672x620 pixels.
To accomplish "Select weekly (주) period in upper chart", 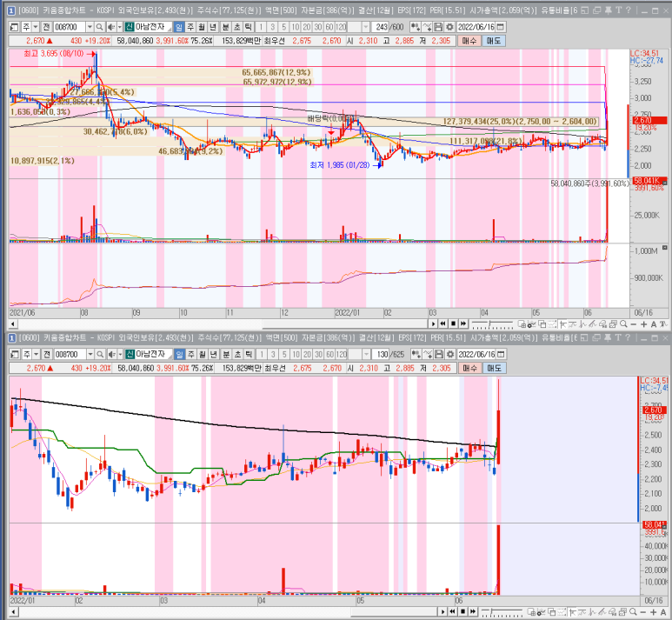I will [190, 27].
